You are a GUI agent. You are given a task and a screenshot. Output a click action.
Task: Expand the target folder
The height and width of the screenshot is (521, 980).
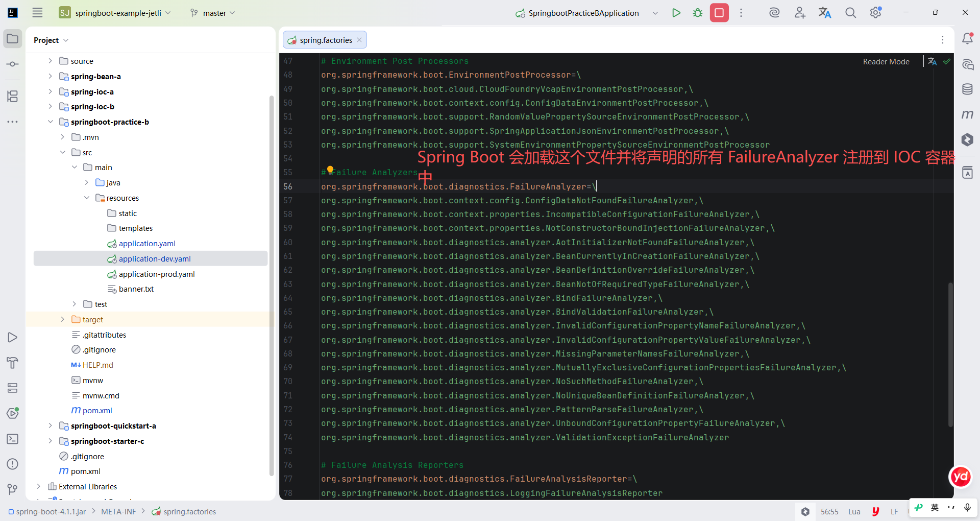(x=62, y=319)
